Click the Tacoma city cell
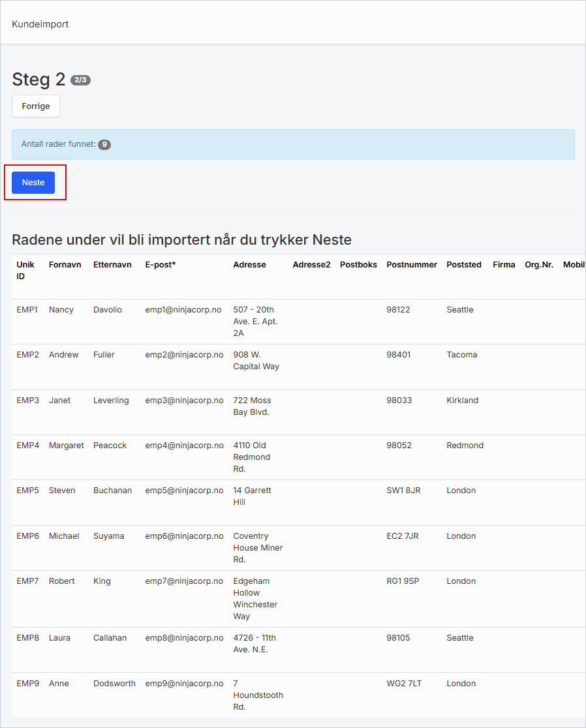The width and height of the screenshot is (586, 728). click(461, 355)
